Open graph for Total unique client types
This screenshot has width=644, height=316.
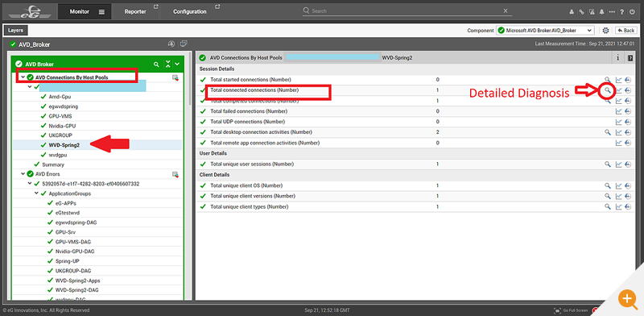(618, 206)
